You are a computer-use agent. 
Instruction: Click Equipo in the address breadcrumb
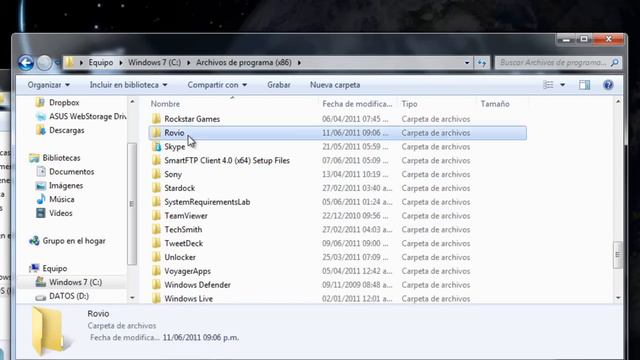click(x=101, y=62)
